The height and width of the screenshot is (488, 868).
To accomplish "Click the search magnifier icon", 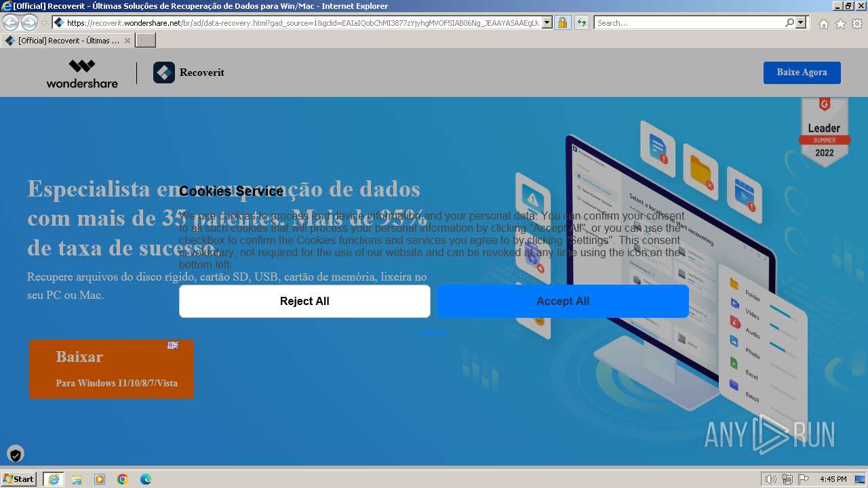I will 789,22.
